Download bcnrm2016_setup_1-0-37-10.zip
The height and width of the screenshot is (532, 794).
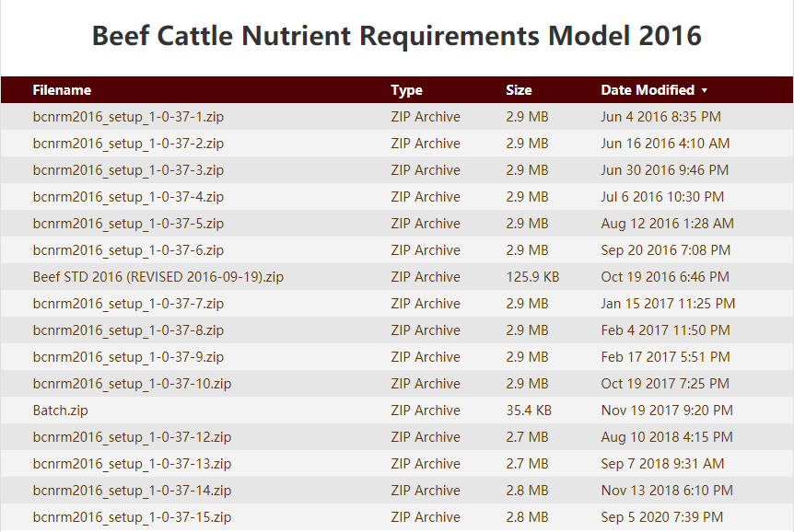click(132, 384)
